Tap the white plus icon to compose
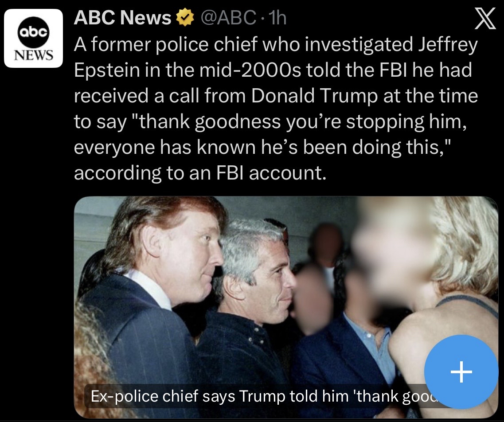504x422 pixels. coord(461,372)
